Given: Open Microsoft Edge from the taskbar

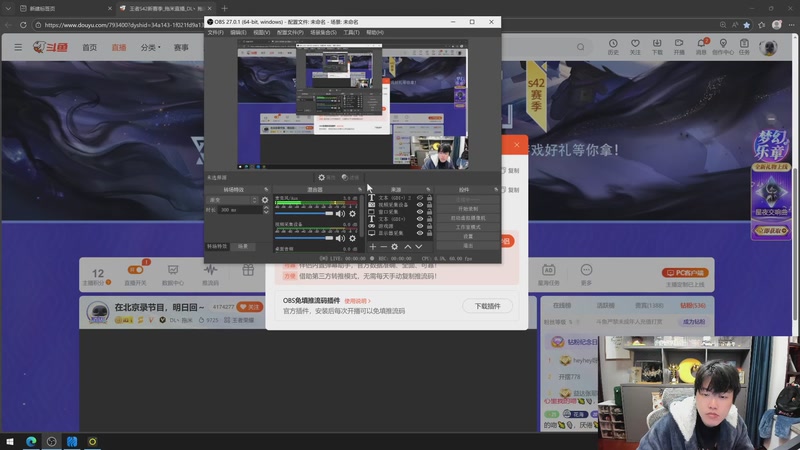Looking at the screenshot, I should [x=31, y=441].
